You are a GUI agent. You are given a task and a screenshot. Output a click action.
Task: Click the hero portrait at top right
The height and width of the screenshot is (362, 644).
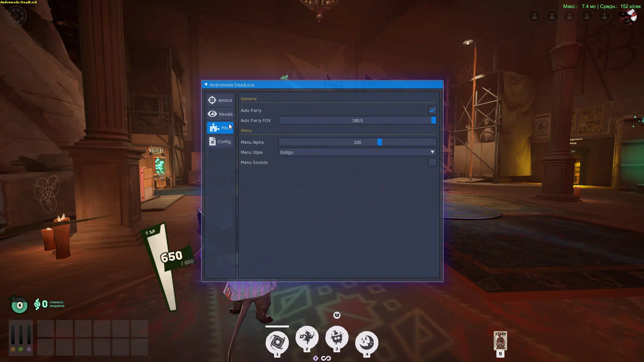(x=628, y=16)
